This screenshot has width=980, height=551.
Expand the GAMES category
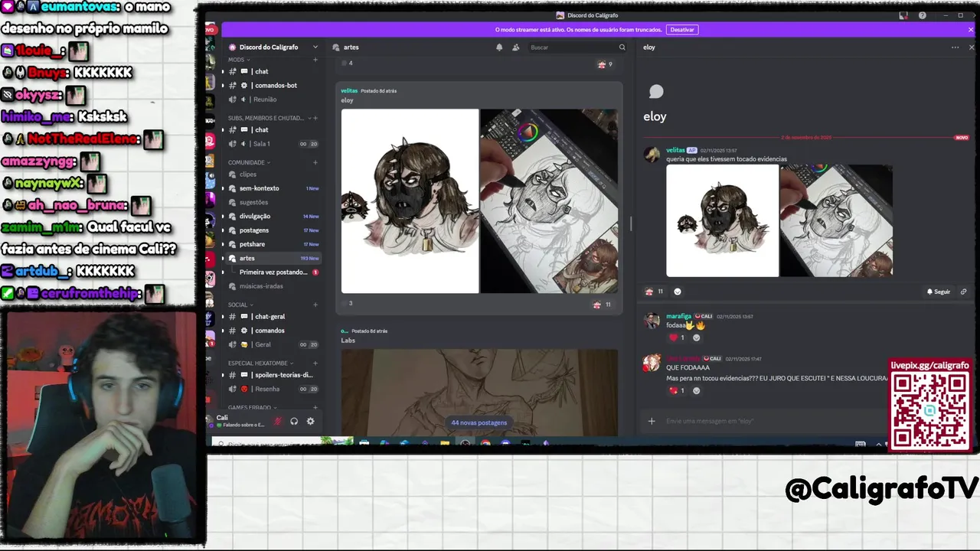(253, 407)
